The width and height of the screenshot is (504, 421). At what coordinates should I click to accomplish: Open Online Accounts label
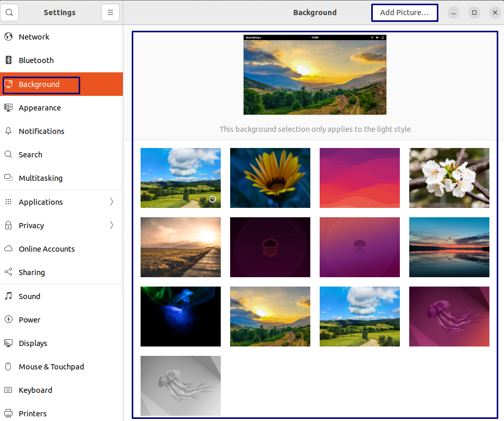pos(47,249)
